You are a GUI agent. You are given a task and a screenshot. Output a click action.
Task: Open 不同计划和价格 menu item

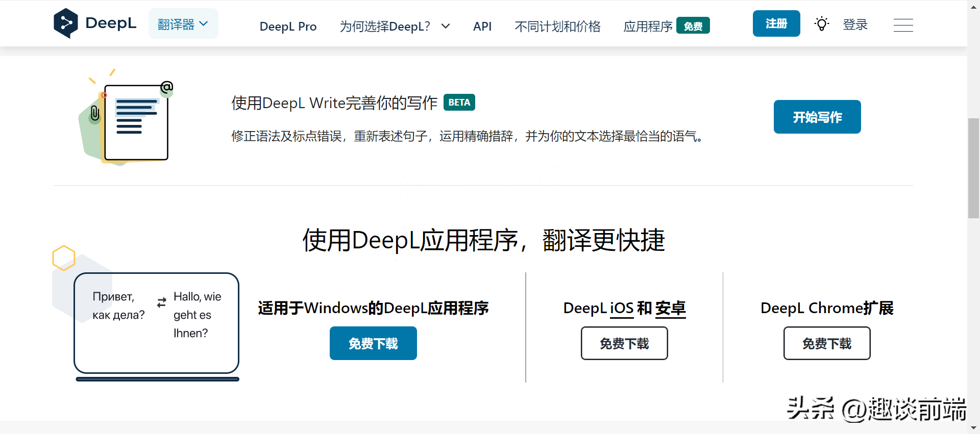pos(557,27)
